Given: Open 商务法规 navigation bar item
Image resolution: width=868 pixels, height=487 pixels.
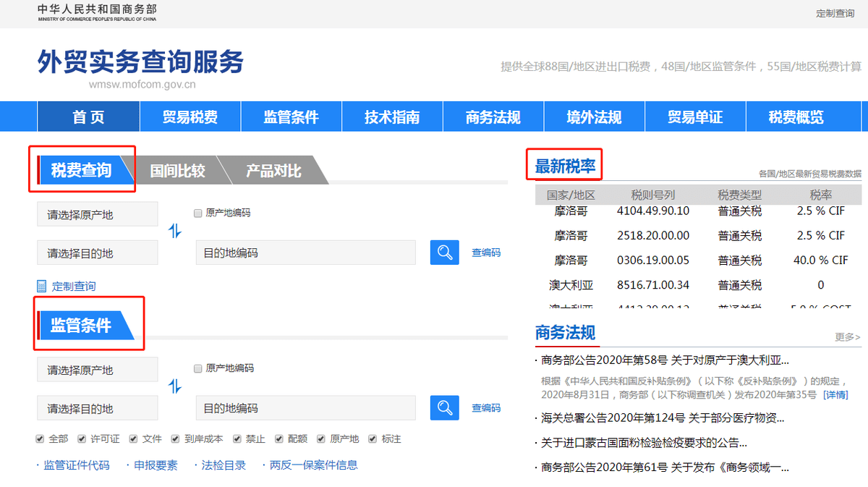Looking at the screenshot, I should coord(493,117).
